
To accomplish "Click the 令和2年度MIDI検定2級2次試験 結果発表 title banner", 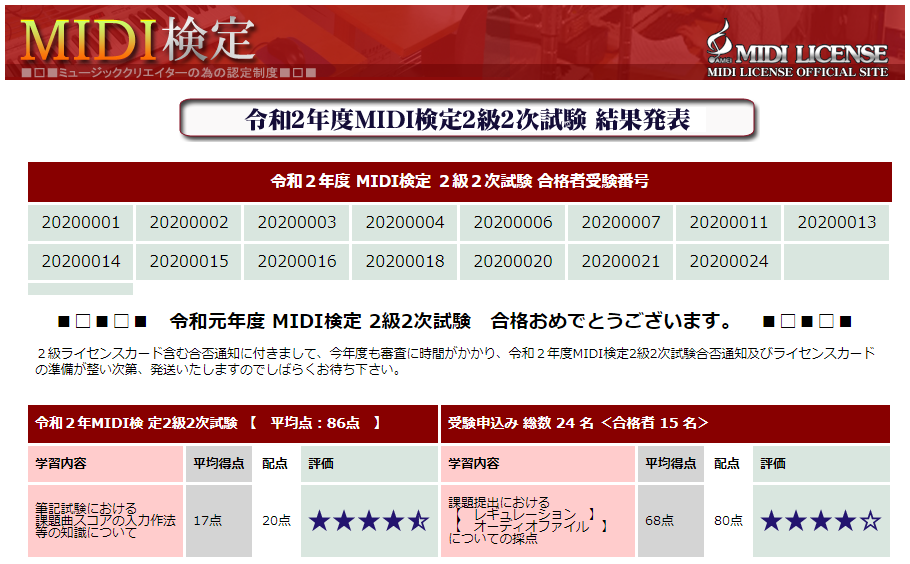I will (467, 119).
